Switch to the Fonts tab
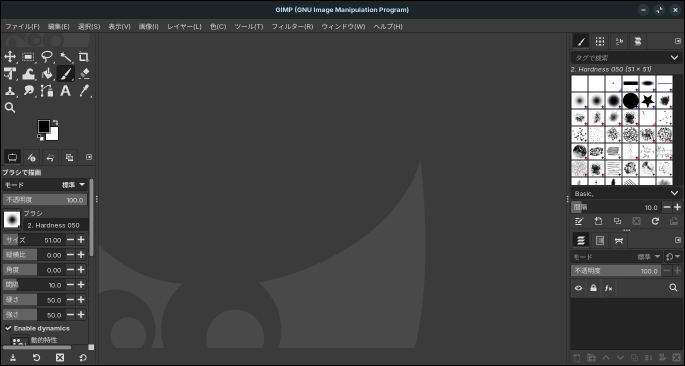685x366 pixels. 619,41
